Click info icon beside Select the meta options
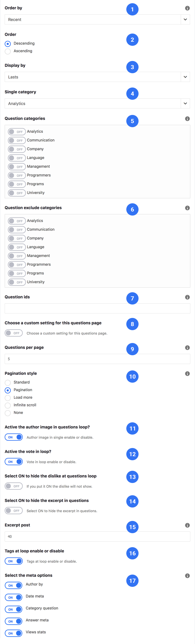 pyautogui.click(x=187, y=576)
